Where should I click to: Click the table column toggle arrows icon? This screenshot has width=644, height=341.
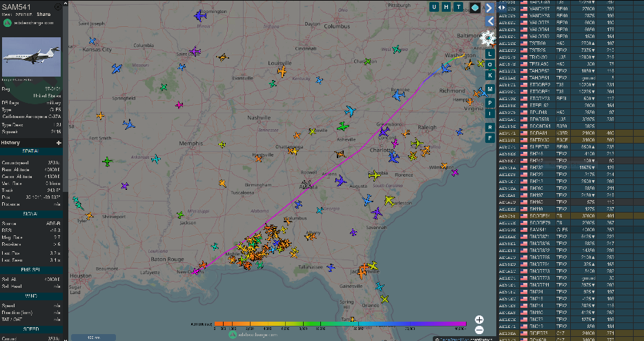pyautogui.click(x=502, y=8)
